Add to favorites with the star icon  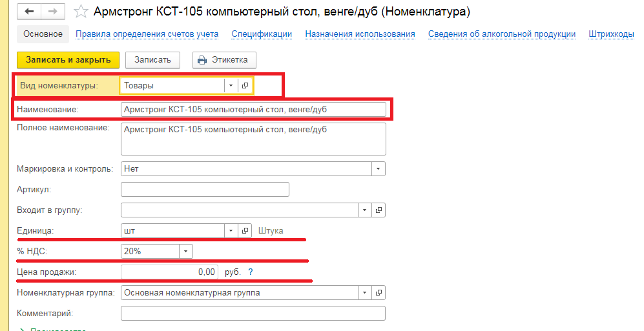(x=81, y=12)
